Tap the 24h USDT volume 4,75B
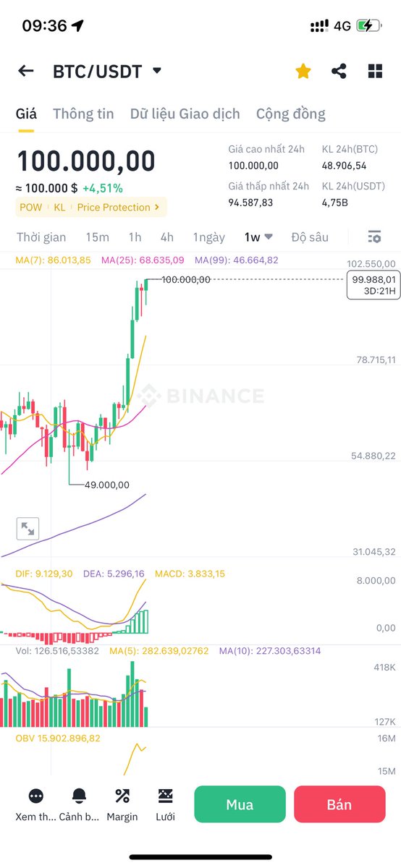Screen dimensions: 401x868 (x=335, y=203)
